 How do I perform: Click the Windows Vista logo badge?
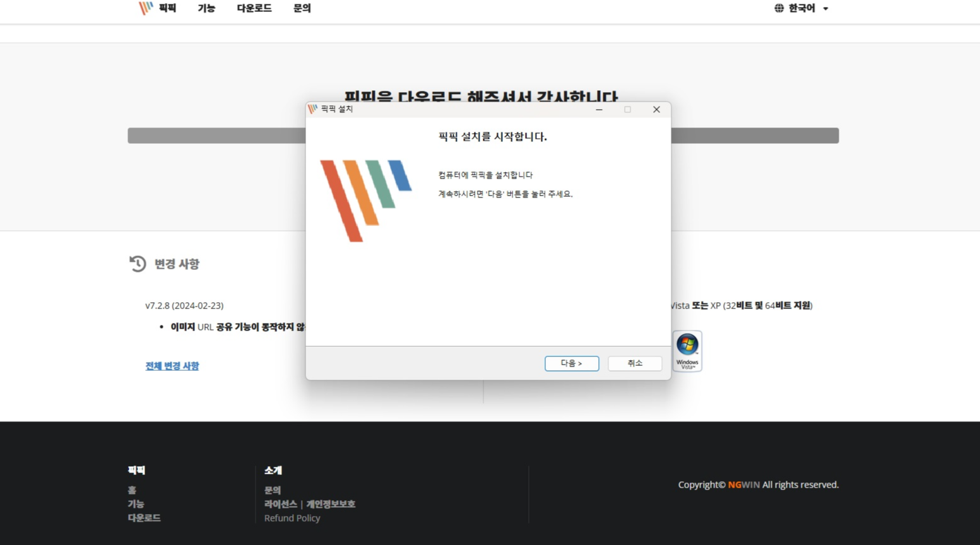(687, 351)
